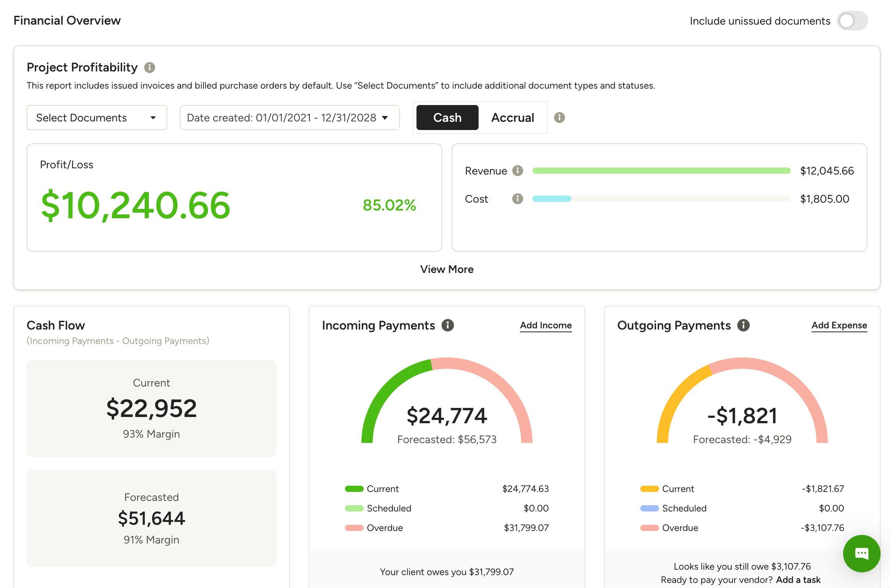Switch to Cash accounting mode
Viewport: 890px width, 588px height.
pyautogui.click(x=447, y=118)
